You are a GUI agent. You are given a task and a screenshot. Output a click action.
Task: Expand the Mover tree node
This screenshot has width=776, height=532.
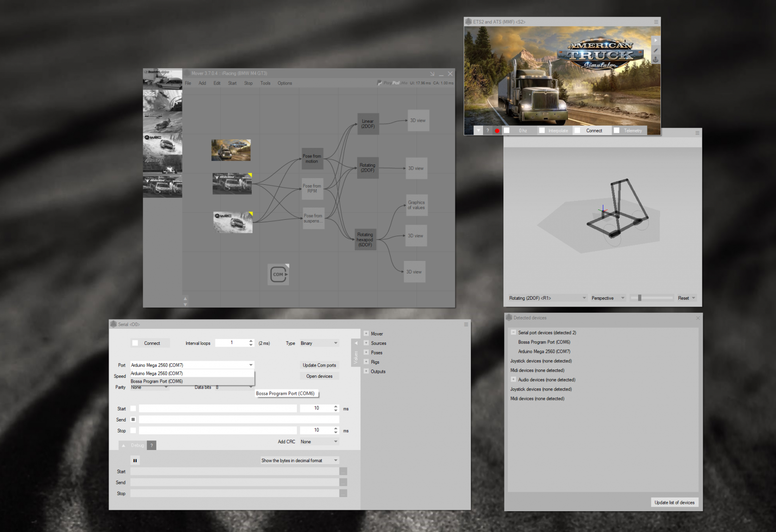coord(366,334)
